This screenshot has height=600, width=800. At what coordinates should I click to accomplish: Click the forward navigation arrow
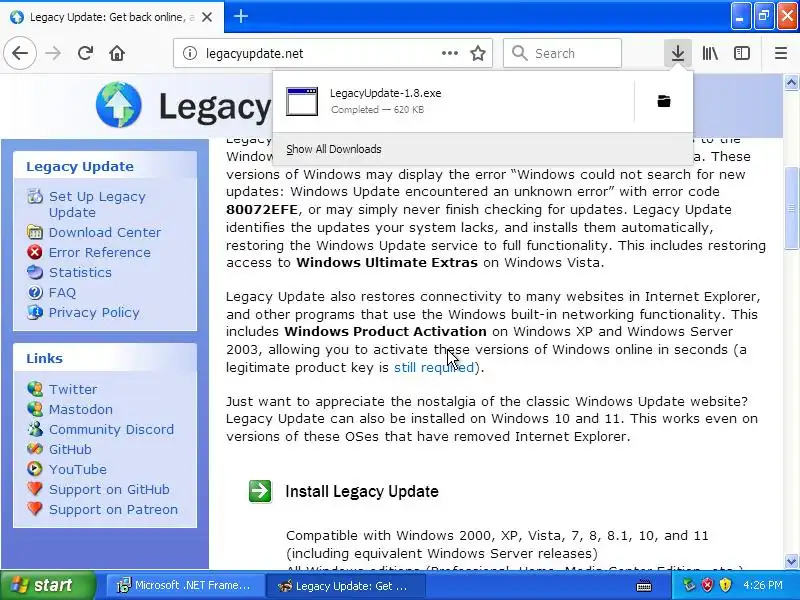point(53,53)
